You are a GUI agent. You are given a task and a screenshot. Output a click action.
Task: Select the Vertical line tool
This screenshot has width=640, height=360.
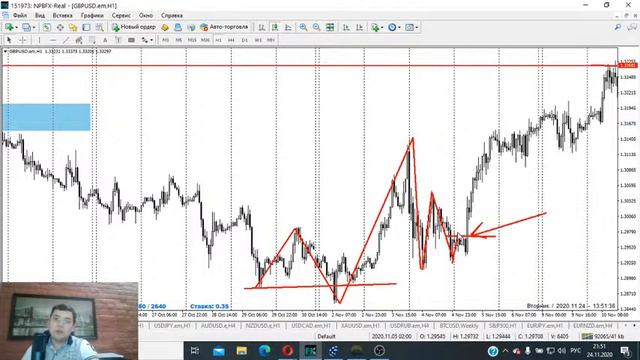[x=39, y=40]
